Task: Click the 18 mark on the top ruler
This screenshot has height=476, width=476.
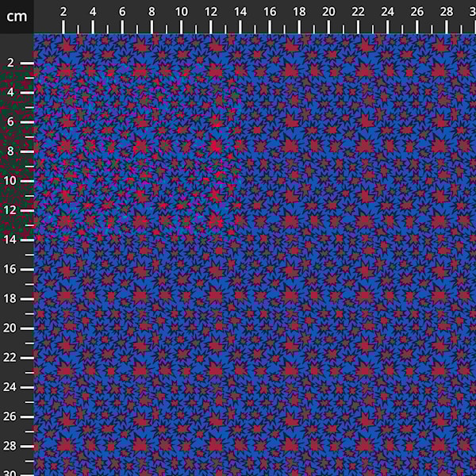Action: [299, 27]
